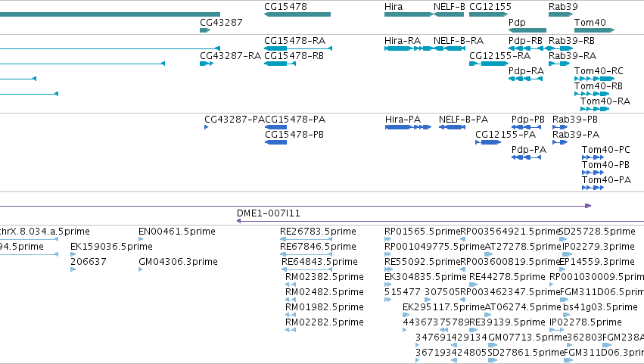Select the Rab39 gene feature
Image resolution: width=644 pixels, height=364 pixels.
(561, 14)
